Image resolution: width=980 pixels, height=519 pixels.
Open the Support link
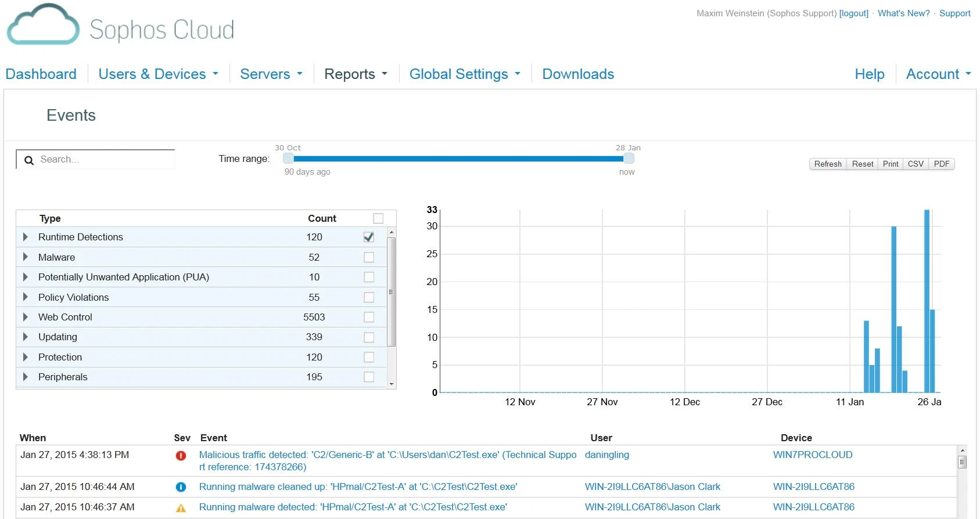(955, 13)
